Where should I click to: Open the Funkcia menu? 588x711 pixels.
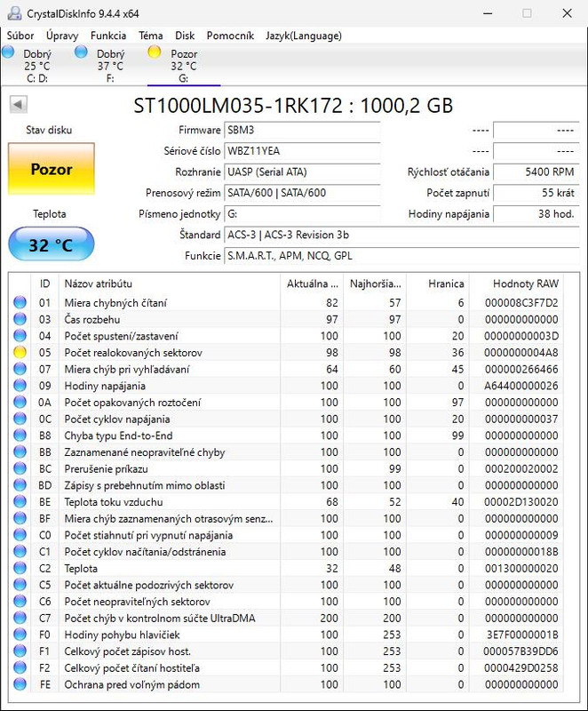[x=108, y=36]
